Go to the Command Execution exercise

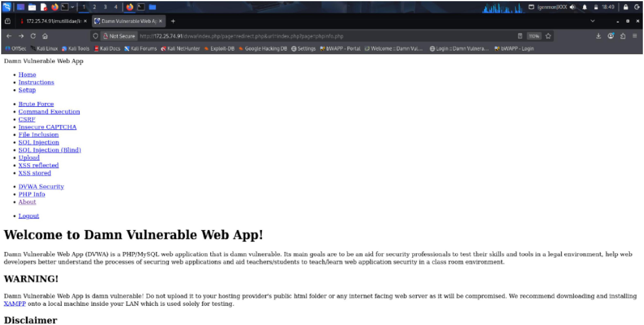[x=49, y=112]
